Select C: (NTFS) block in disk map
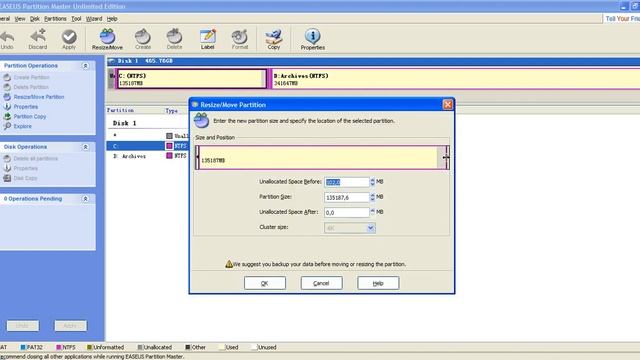This screenshot has height=360, width=640. click(192, 79)
